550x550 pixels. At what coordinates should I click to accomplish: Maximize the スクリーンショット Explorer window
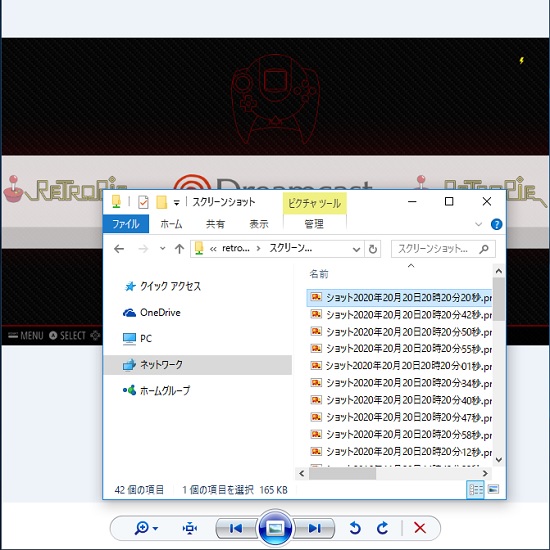click(x=449, y=202)
